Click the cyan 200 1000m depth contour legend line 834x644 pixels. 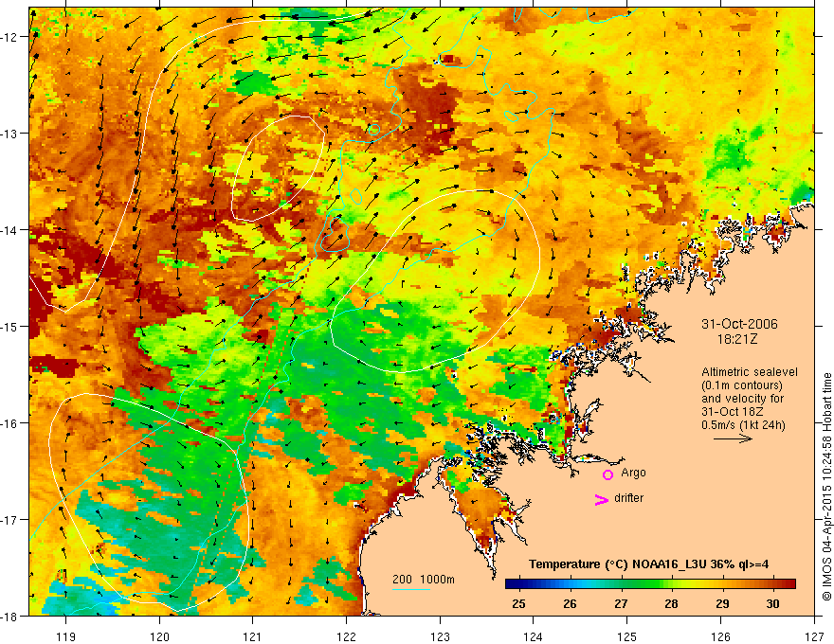(410, 589)
